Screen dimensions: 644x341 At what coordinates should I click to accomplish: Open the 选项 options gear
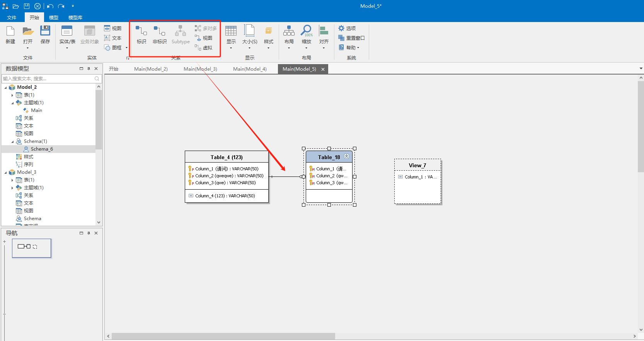(347, 28)
